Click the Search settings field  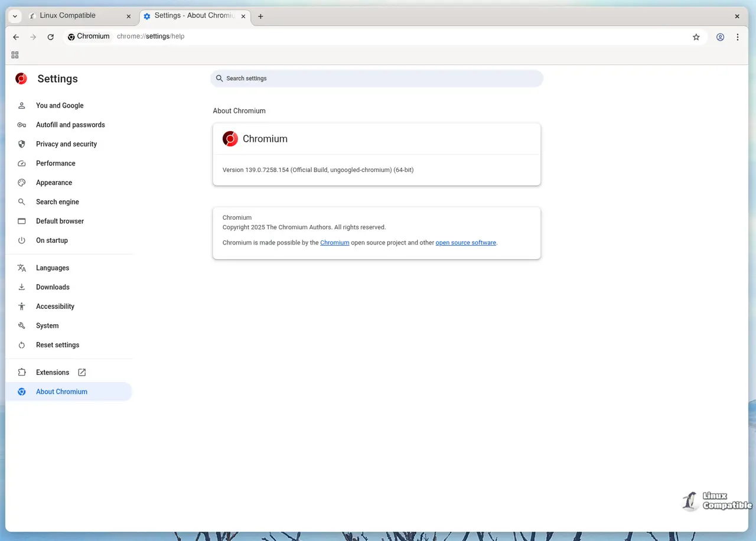pos(376,78)
